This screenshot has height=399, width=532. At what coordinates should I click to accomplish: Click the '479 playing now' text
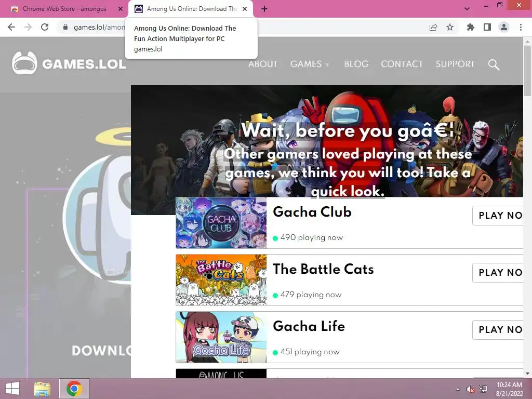[311, 295]
